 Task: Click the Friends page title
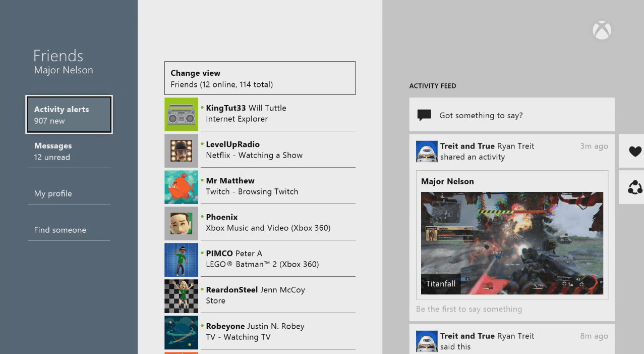click(x=58, y=56)
